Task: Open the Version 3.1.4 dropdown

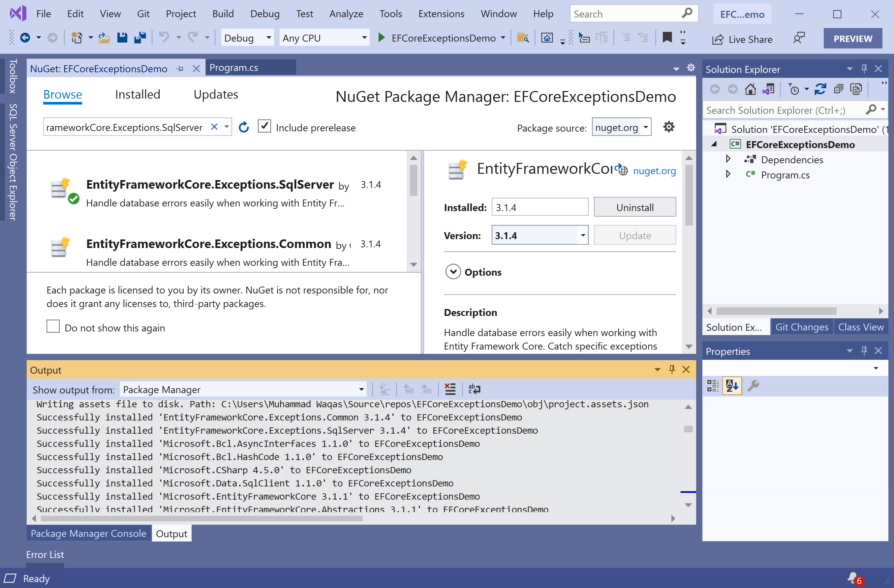Action: pos(583,235)
